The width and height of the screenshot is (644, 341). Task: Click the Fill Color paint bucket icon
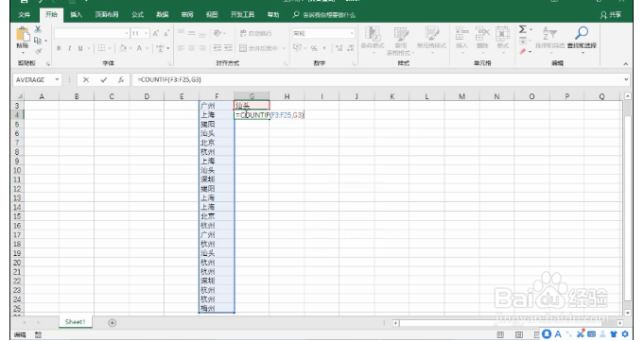123,48
